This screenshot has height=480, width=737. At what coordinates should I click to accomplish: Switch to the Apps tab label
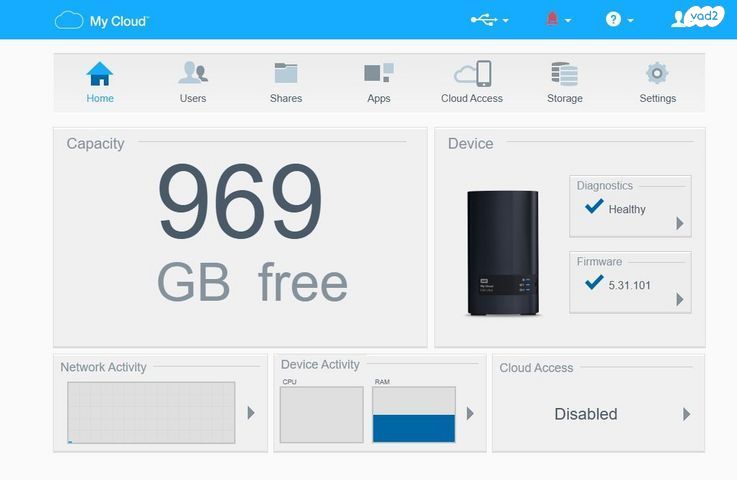(x=379, y=99)
